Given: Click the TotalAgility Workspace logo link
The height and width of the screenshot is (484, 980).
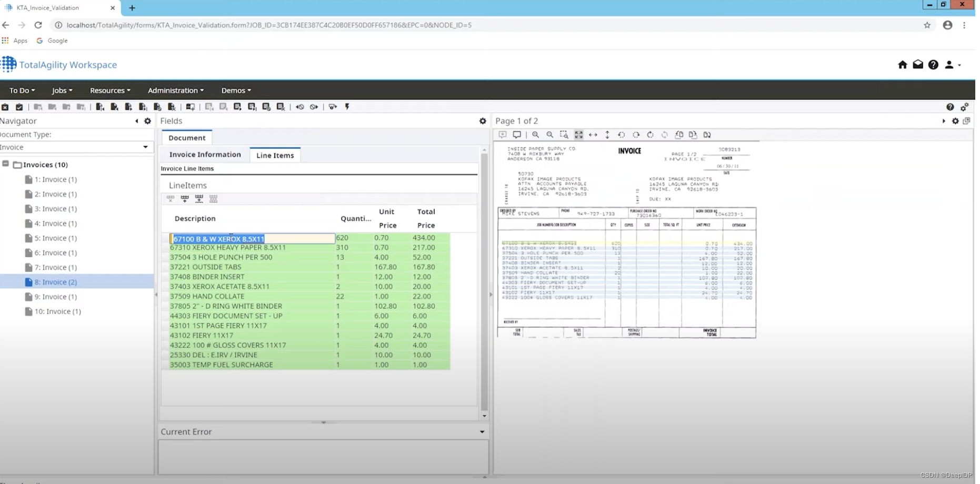Looking at the screenshot, I should pyautogui.click(x=59, y=65).
